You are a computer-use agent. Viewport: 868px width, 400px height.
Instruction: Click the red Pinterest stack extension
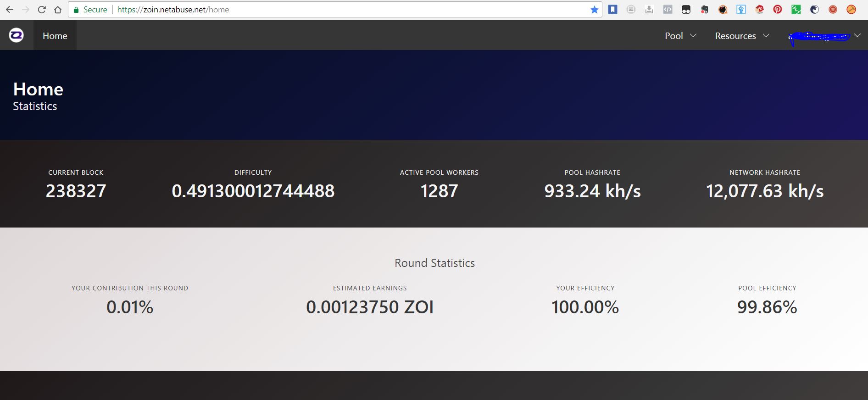(759, 9)
